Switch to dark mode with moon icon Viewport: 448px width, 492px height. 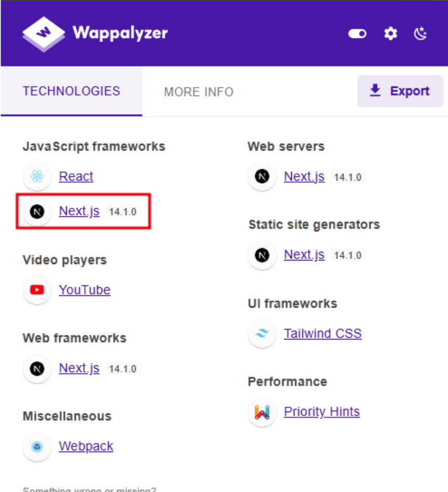click(421, 34)
